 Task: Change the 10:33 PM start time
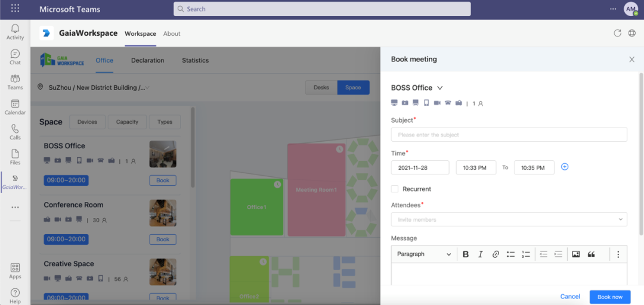pos(476,167)
